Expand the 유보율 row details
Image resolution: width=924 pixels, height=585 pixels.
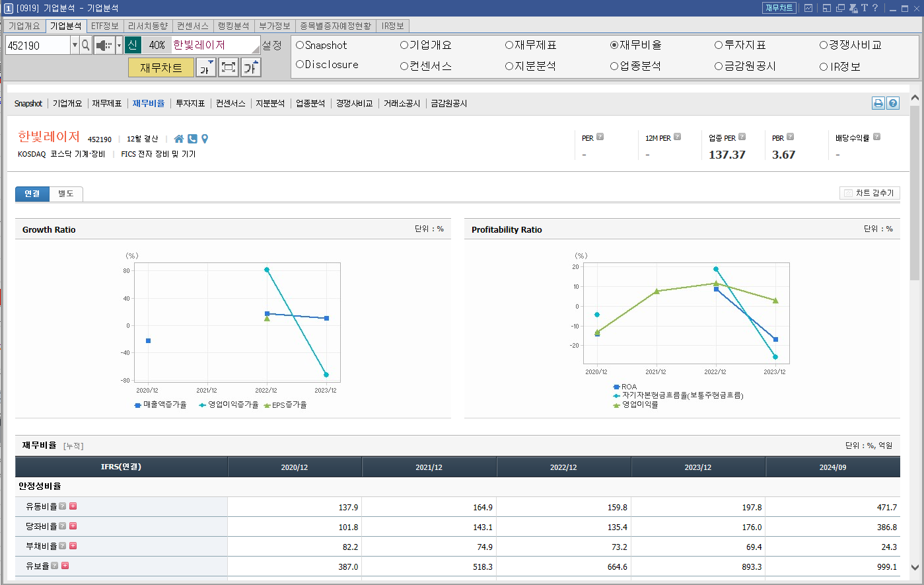pyautogui.click(x=65, y=566)
